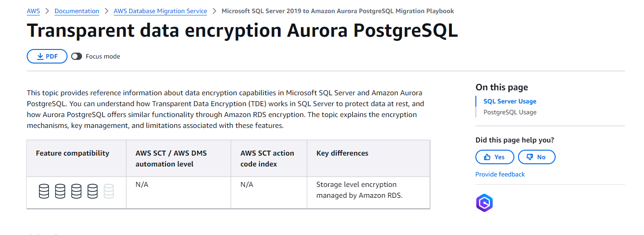Open the AWS breadcrumb link
The width and height of the screenshot is (644, 235).
click(x=34, y=11)
